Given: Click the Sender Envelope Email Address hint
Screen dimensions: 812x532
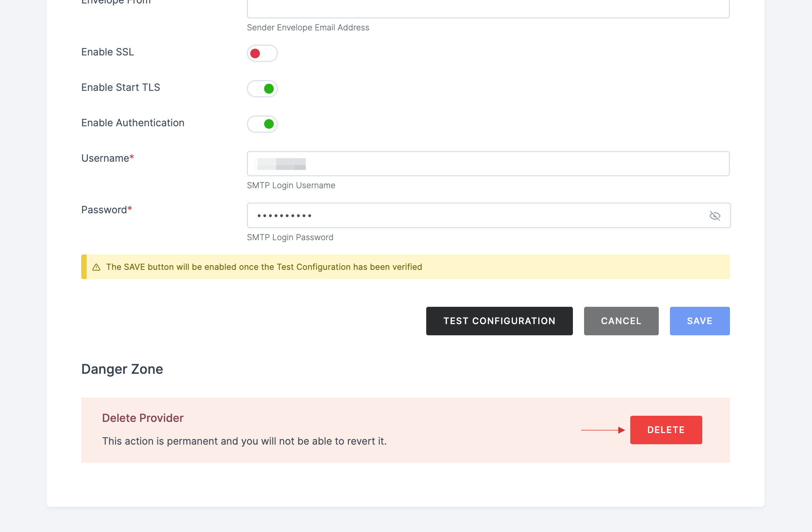Looking at the screenshot, I should pyautogui.click(x=308, y=28).
